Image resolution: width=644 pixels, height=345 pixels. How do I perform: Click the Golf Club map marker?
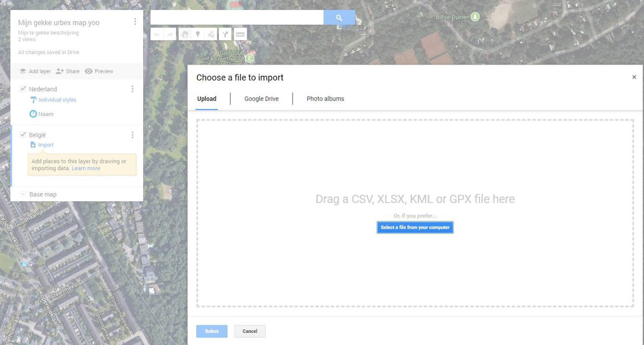(249, 58)
